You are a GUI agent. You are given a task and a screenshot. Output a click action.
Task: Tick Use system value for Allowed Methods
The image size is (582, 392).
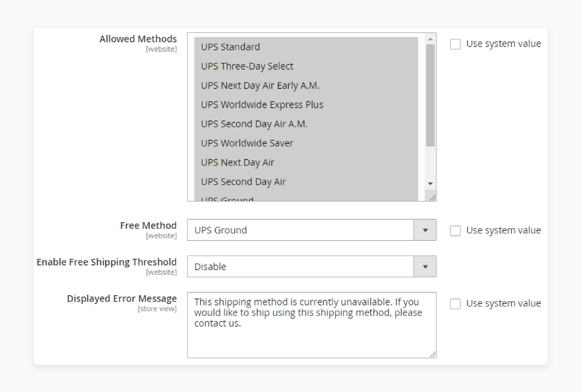coord(455,44)
